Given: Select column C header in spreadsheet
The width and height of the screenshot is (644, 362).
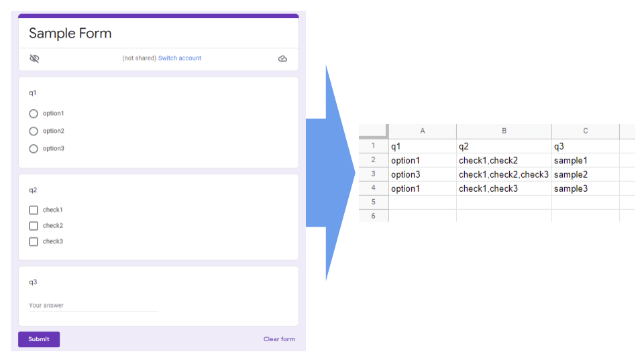Looking at the screenshot, I should [x=585, y=131].
